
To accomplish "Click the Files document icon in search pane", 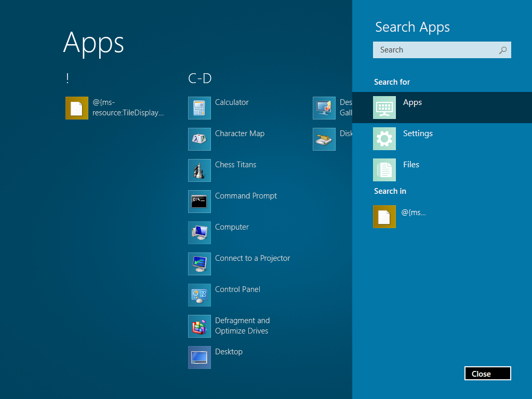I will (x=384, y=170).
